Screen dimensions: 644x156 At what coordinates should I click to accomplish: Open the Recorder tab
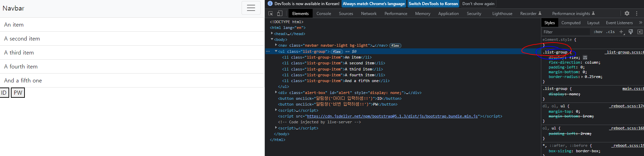[530, 14]
